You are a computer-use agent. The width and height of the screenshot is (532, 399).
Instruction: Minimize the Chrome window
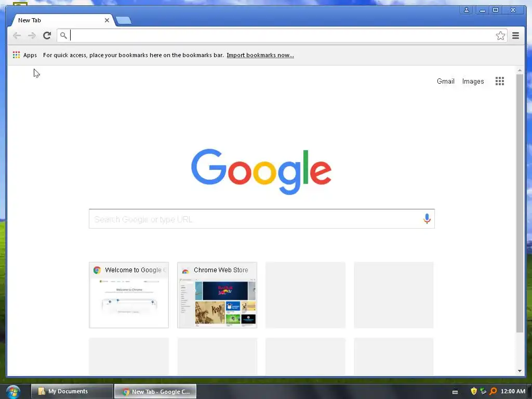click(x=482, y=10)
